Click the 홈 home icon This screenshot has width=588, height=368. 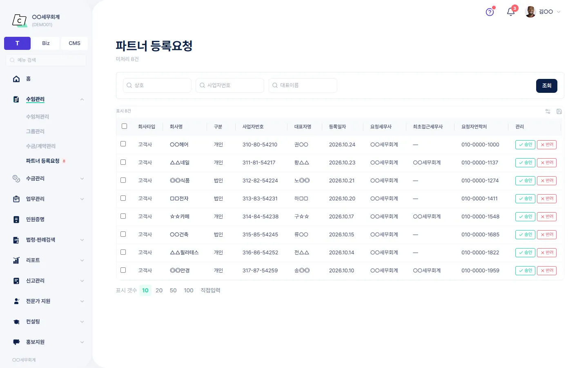(x=16, y=79)
